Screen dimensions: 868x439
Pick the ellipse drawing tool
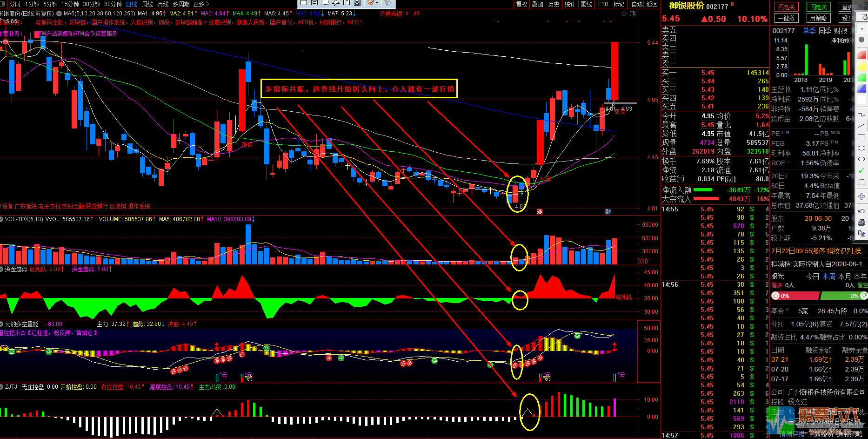(x=861, y=148)
